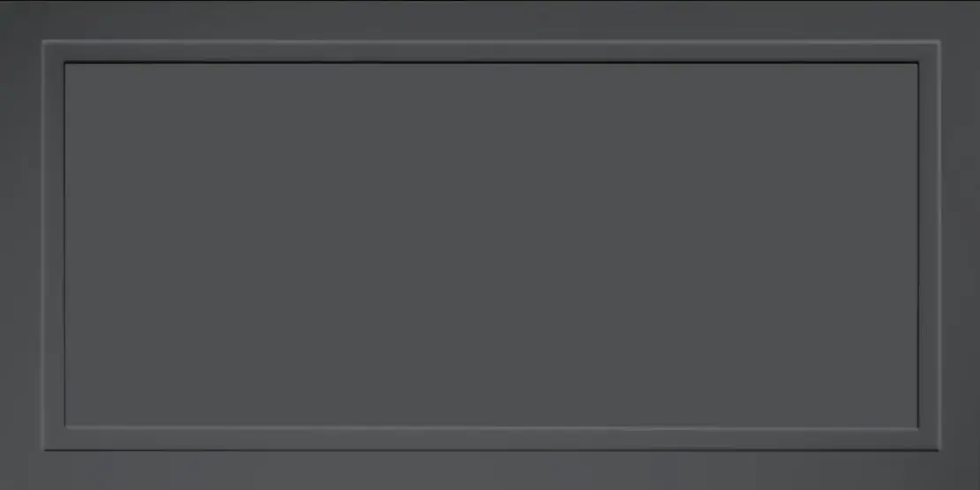Click the inner panel's top-left corner
980x490 pixels.
(x=66, y=64)
